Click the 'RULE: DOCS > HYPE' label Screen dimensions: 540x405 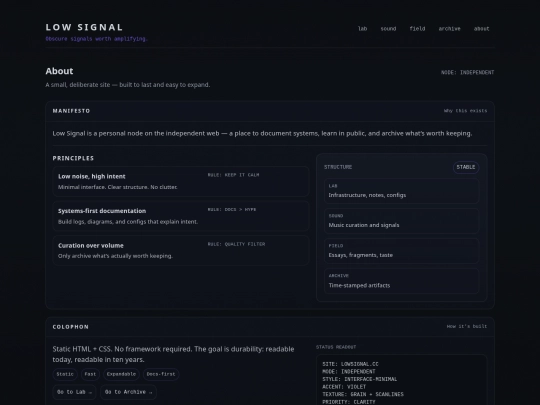click(x=231, y=209)
